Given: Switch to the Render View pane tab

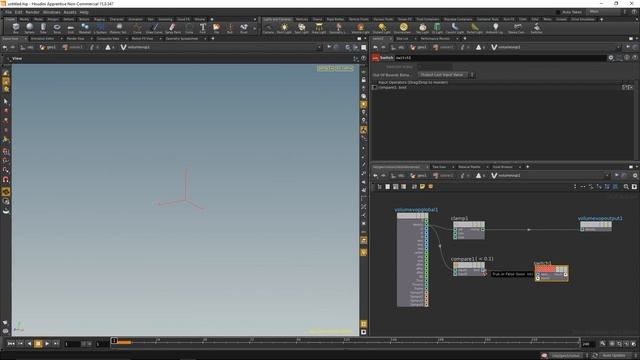Looking at the screenshot, I should 76,39.
